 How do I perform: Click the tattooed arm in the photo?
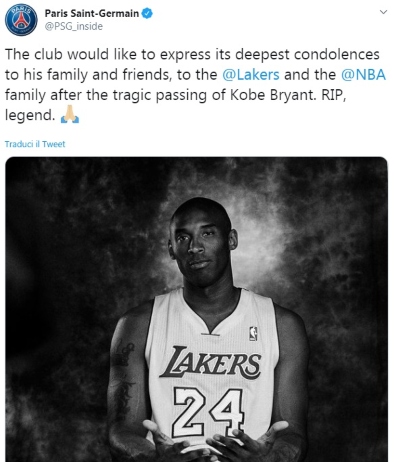pos(125,383)
